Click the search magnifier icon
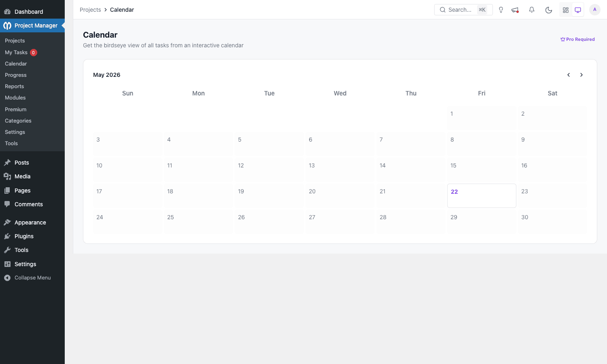The width and height of the screenshot is (607, 364). [x=443, y=10]
